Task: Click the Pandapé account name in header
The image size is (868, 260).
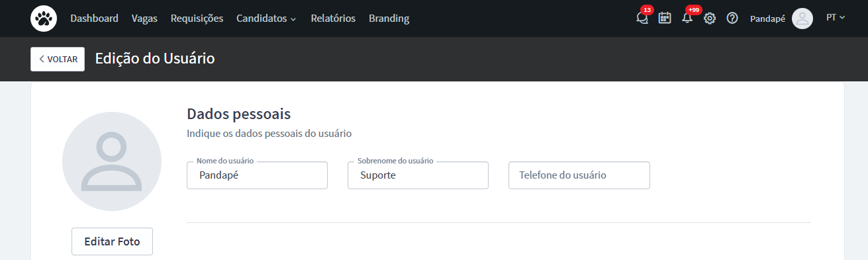Action: pyautogui.click(x=767, y=19)
